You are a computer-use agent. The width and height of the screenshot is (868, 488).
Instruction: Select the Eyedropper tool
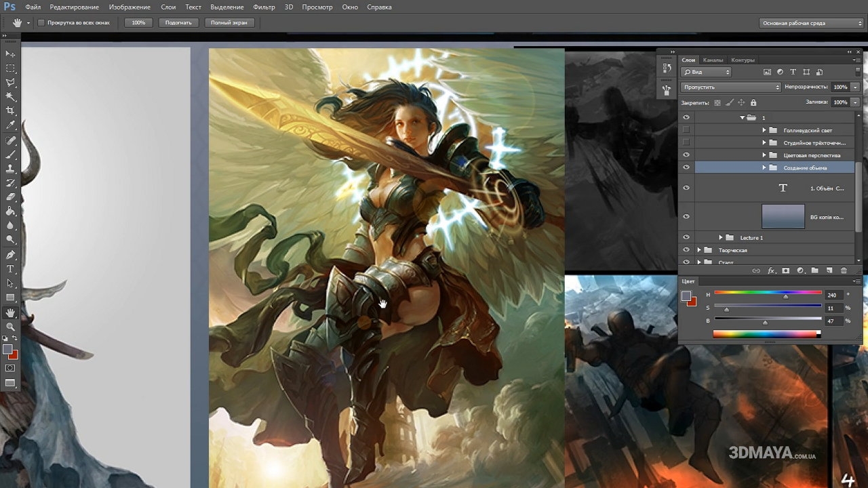[10, 125]
